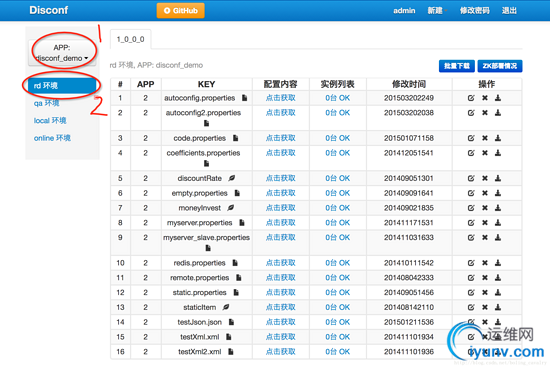Delete the remote.properties config
This screenshot has width=550, height=368.
pos(484,277)
